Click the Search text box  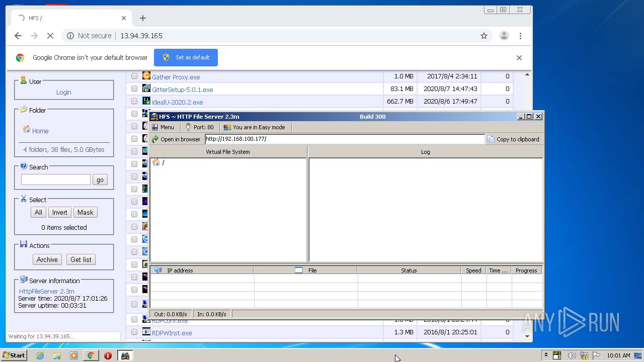coord(56,179)
